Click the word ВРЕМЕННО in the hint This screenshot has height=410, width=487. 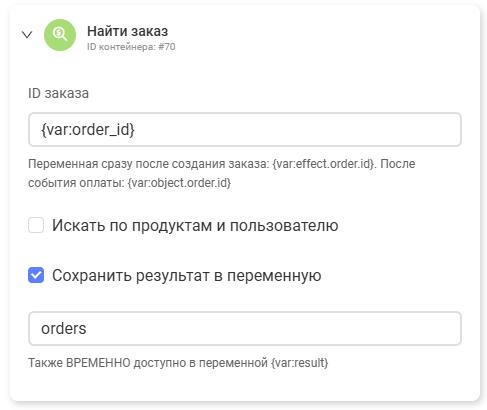coord(98,363)
